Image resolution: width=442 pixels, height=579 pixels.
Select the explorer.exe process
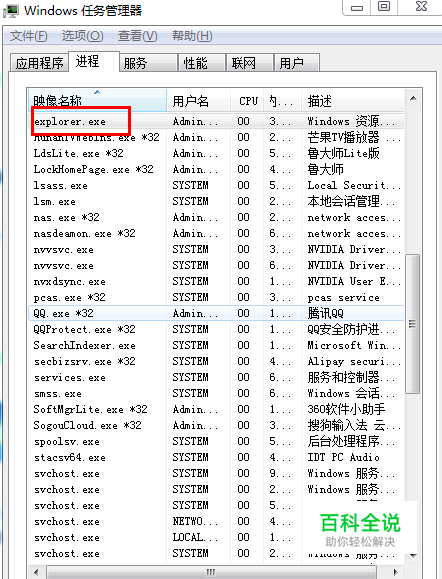[x=216, y=121]
